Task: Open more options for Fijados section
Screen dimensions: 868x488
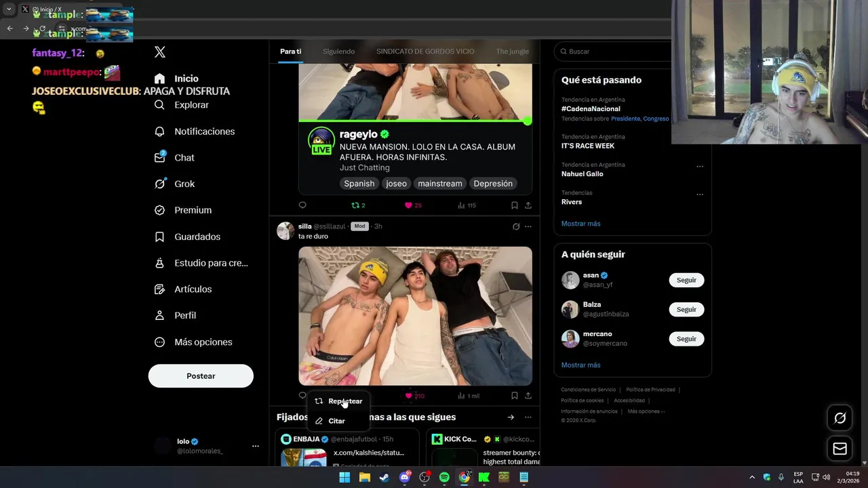Action: click(528, 418)
